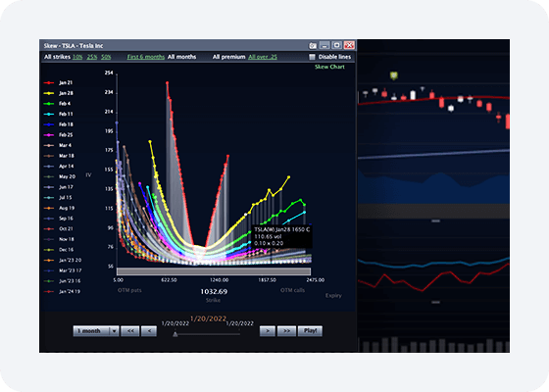This screenshot has height=392, width=549.
Task: Click the 1032.69 strike price value
Action: [214, 292]
